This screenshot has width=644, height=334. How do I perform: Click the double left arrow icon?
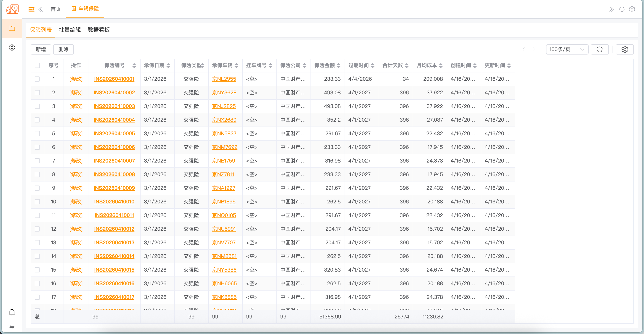[x=40, y=9]
